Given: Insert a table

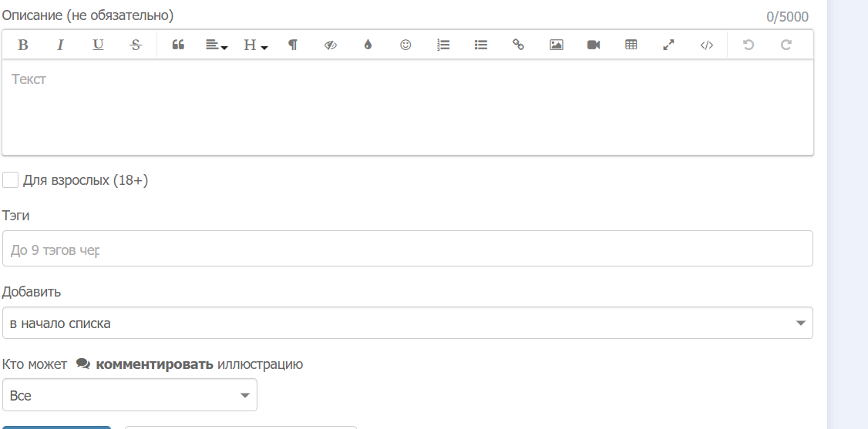Looking at the screenshot, I should tap(631, 45).
